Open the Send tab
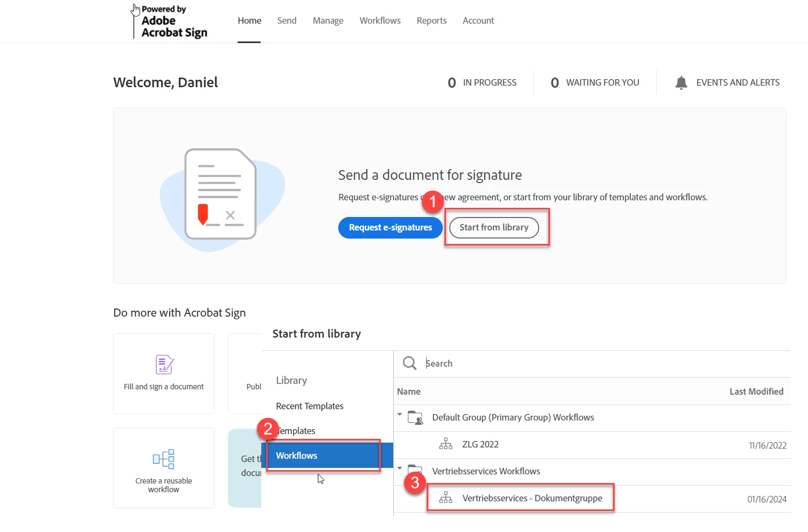808x532 pixels. tap(287, 20)
